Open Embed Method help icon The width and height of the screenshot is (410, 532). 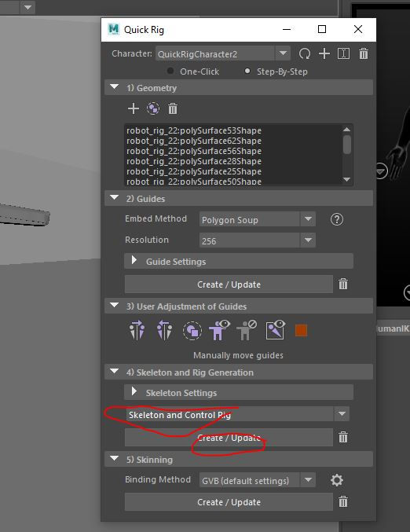(337, 219)
